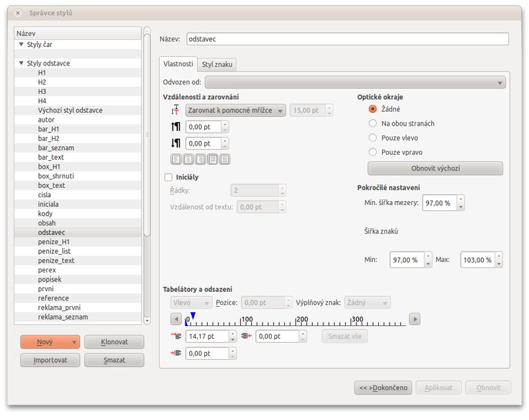Select Výchozí styl odstavce in list
Image resolution: width=529 pixels, height=420 pixels.
point(70,110)
